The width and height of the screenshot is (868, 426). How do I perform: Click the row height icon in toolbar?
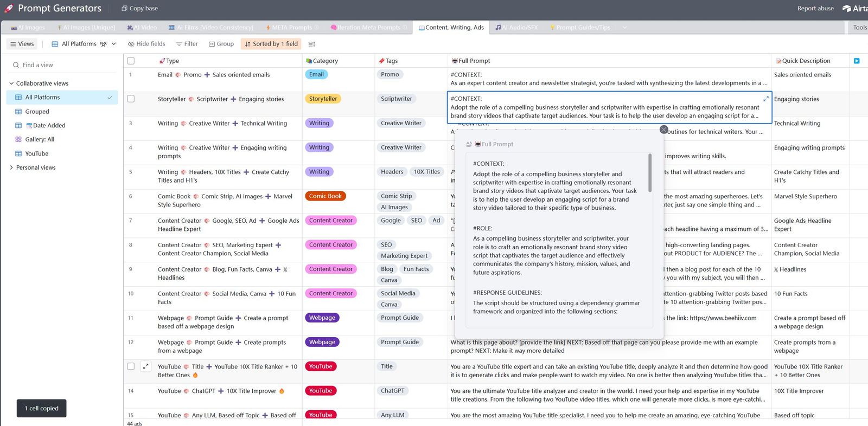pyautogui.click(x=311, y=44)
